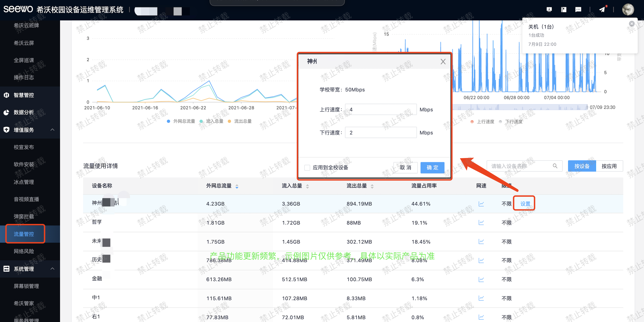Toggle 流出总量 legend series
This screenshot has height=322, width=644.
tap(240, 121)
